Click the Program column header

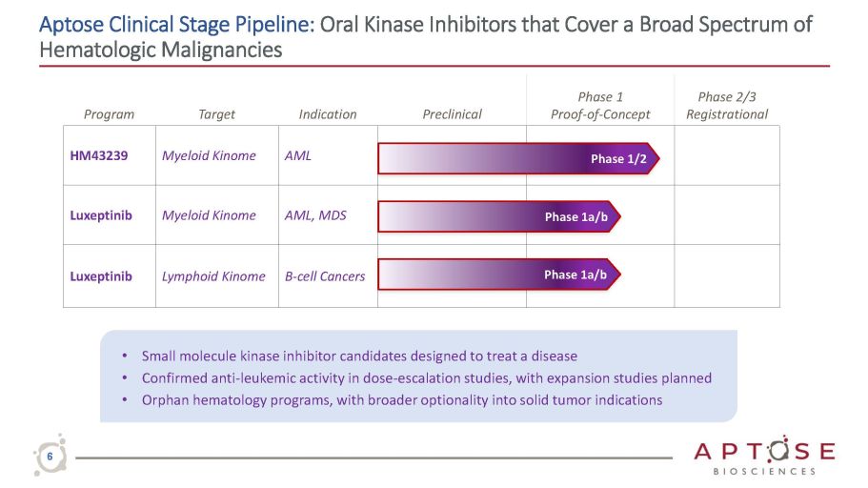tap(110, 114)
